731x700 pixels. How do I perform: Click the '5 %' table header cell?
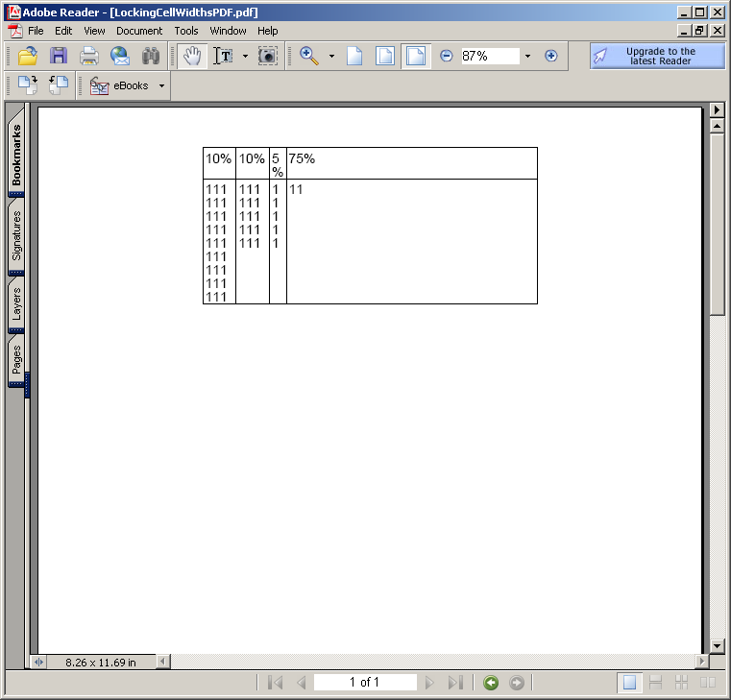pos(278,163)
